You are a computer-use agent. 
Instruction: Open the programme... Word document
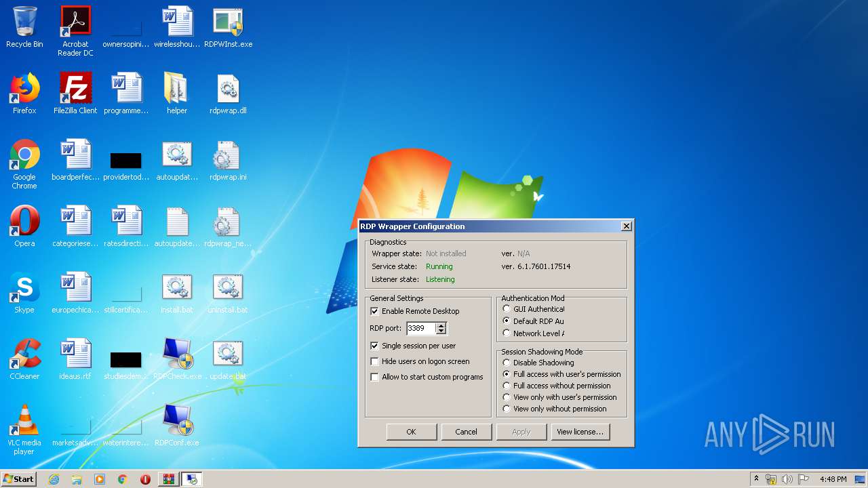126,94
